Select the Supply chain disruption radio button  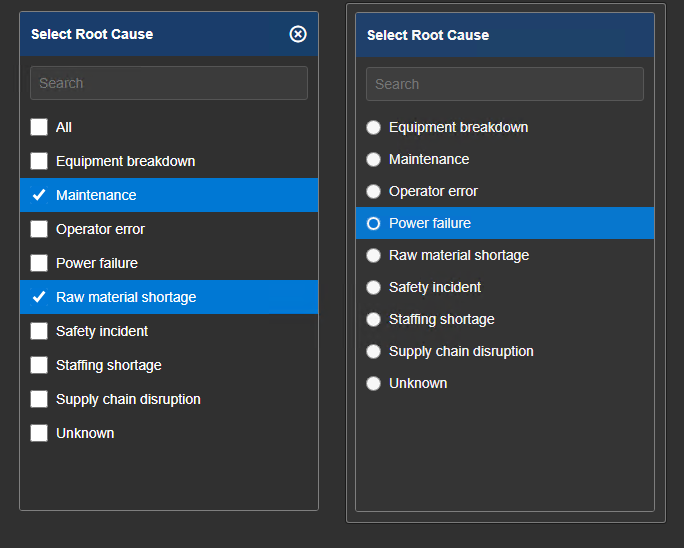373,351
